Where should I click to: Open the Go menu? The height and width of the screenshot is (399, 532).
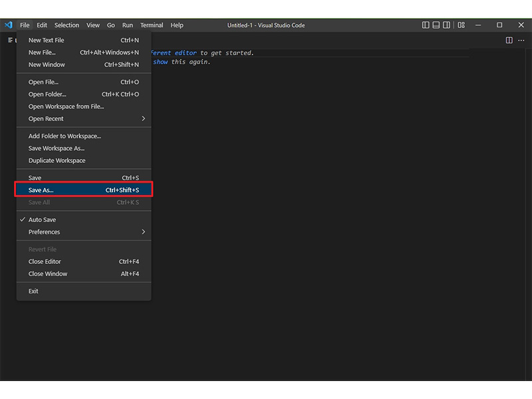point(110,25)
